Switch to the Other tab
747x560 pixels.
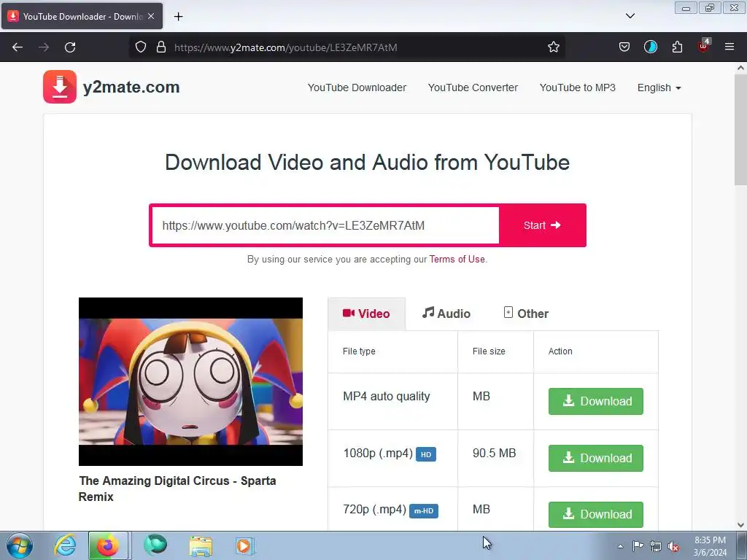pos(526,314)
